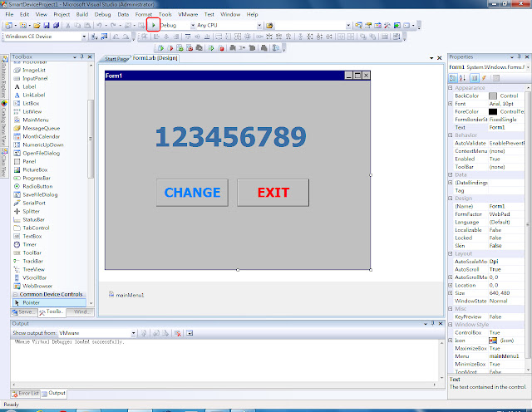Open the Show output from VMware dropdown
532x412 pixels.
point(133,333)
